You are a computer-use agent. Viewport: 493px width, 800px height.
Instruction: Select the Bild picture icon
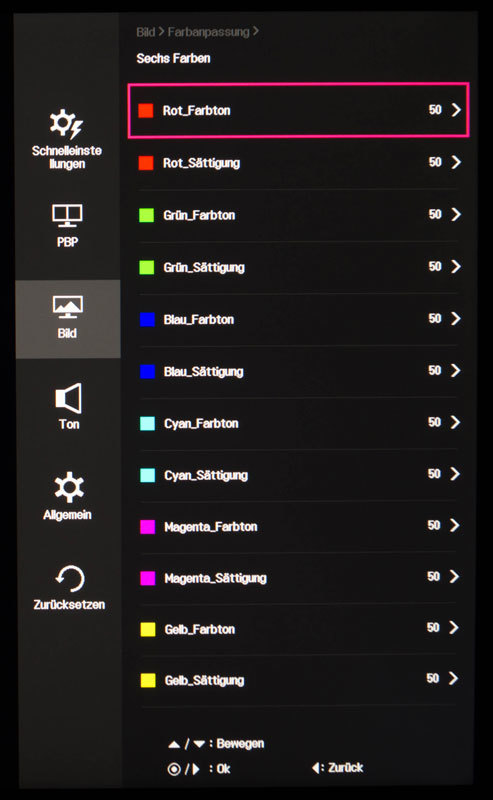(x=67, y=308)
